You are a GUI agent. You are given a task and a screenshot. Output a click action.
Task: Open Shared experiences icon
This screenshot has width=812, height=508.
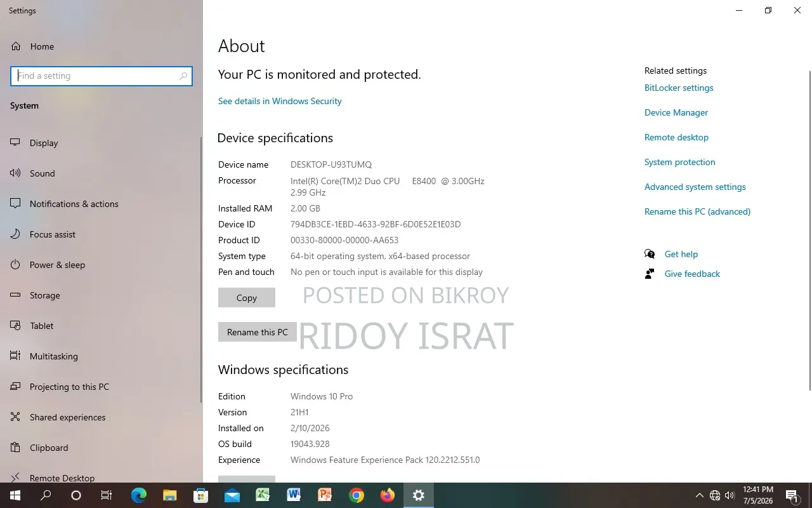pyautogui.click(x=16, y=417)
